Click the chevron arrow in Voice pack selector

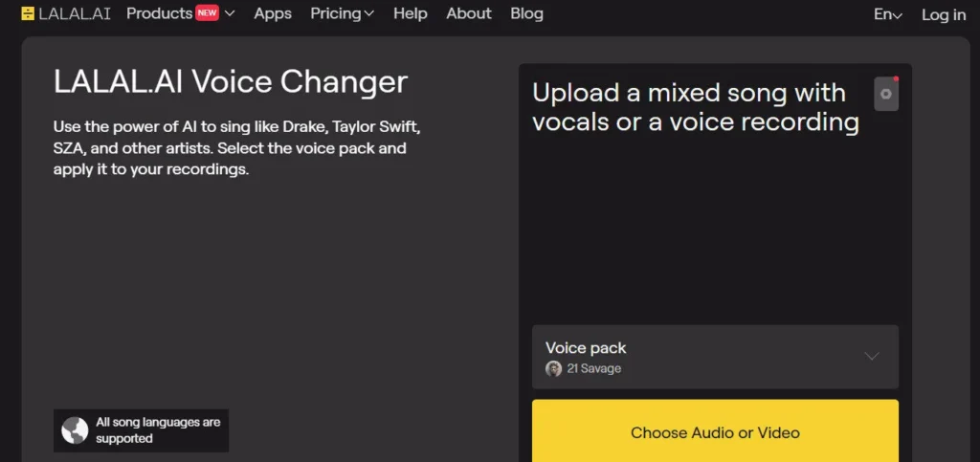[x=871, y=356]
